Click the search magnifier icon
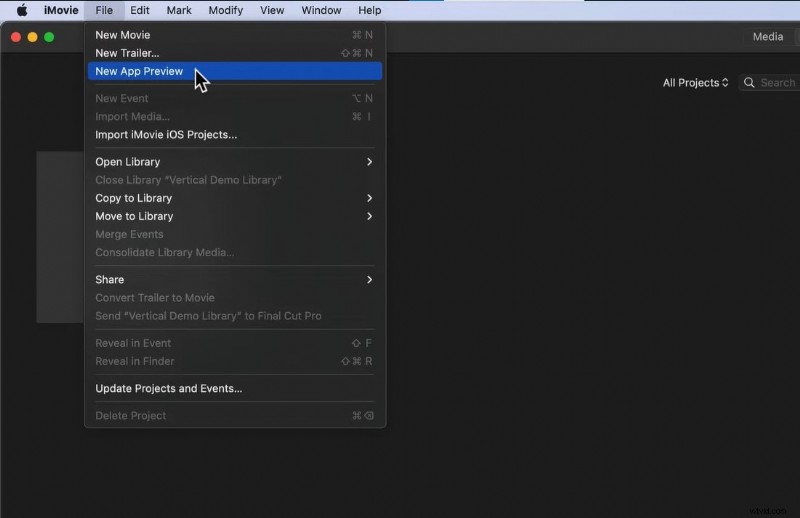 (749, 83)
